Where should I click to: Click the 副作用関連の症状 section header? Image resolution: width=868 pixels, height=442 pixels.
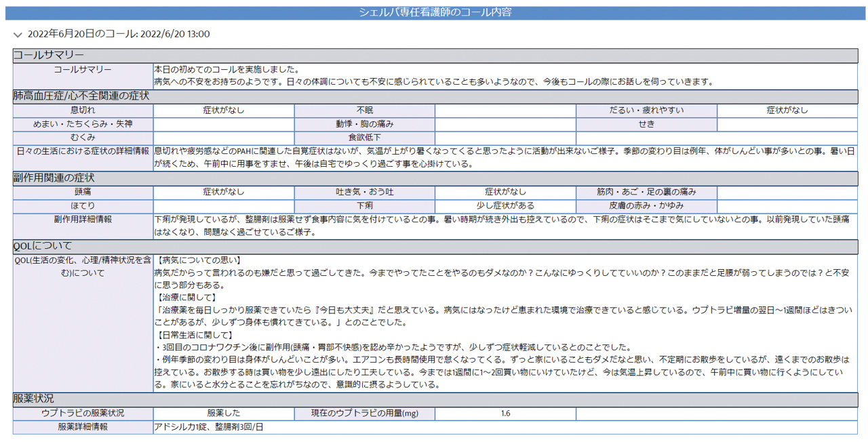coord(435,178)
